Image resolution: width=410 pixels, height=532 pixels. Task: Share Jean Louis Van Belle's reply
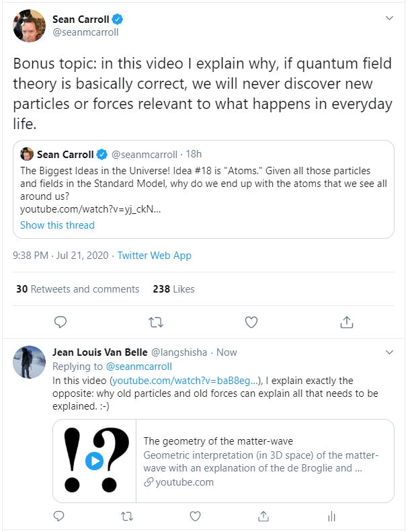(x=263, y=516)
